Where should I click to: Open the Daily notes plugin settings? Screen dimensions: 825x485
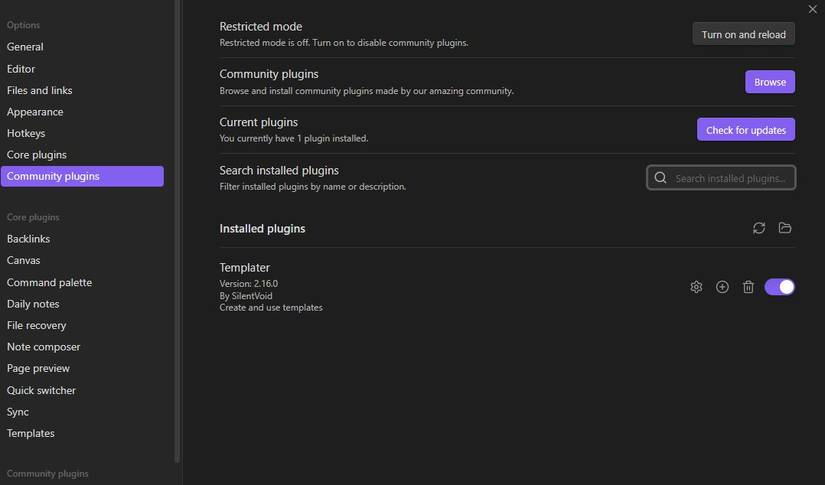click(33, 304)
